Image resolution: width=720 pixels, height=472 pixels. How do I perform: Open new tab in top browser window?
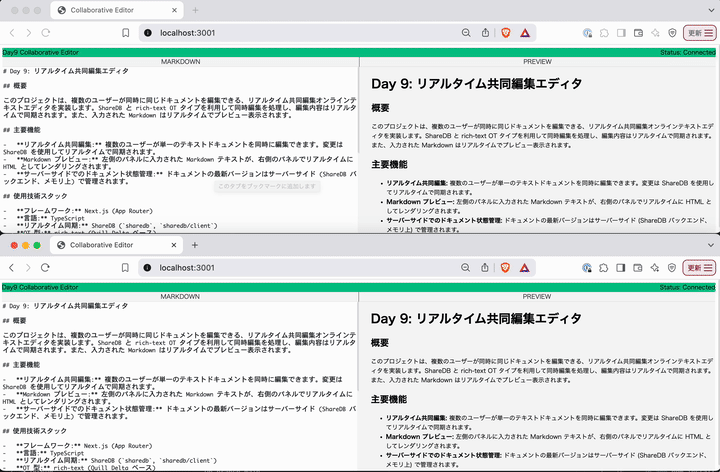[195, 10]
